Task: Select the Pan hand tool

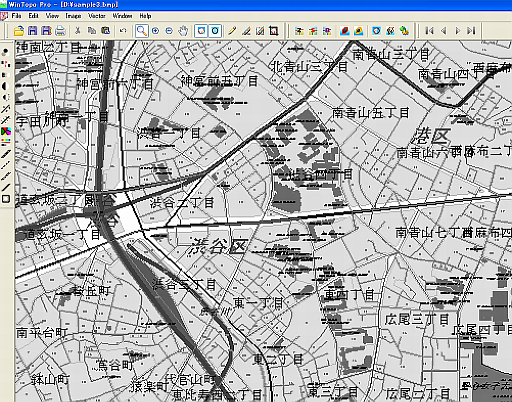Action: pos(183,31)
